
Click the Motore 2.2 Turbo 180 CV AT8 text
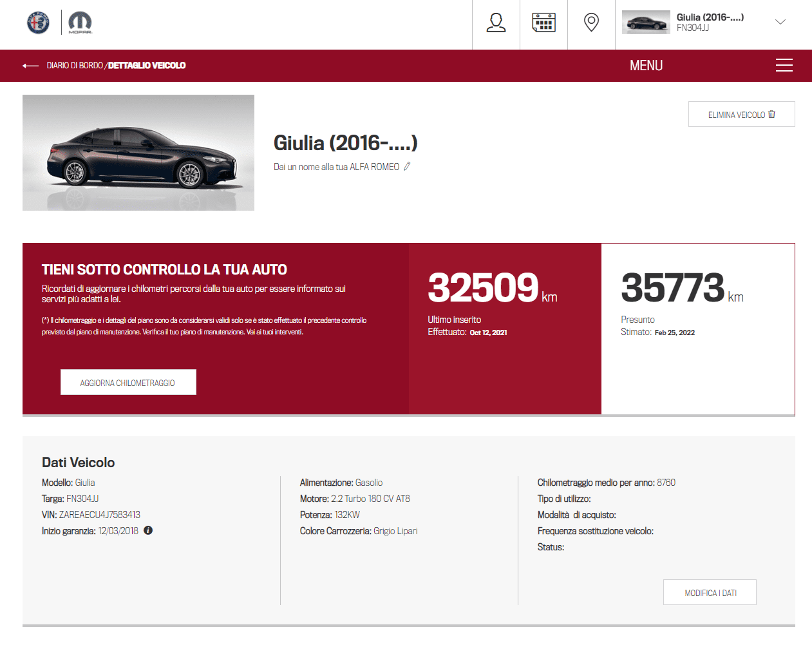[x=355, y=499]
